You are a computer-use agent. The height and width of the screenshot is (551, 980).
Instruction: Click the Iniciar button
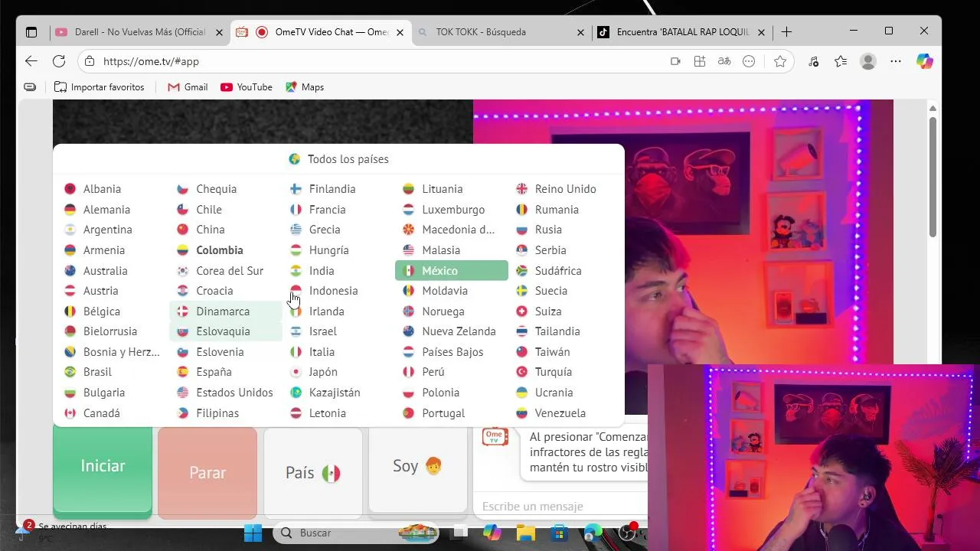(103, 469)
